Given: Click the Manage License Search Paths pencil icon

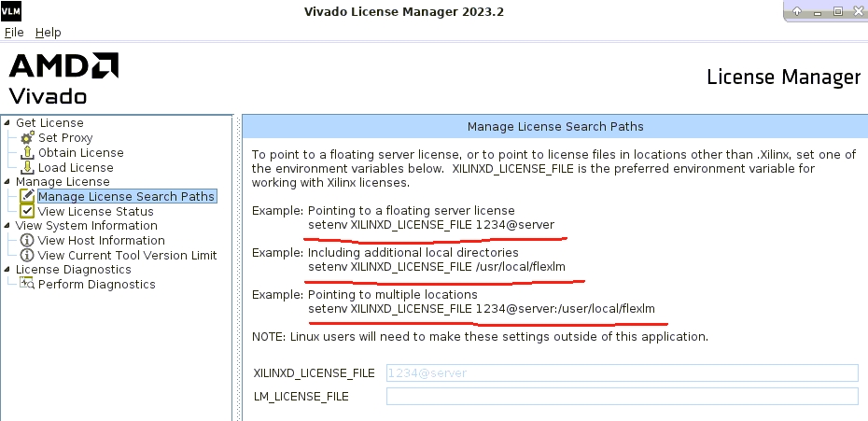Looking at the screenshot, I should pyautogui.click(x=27, y=196).
